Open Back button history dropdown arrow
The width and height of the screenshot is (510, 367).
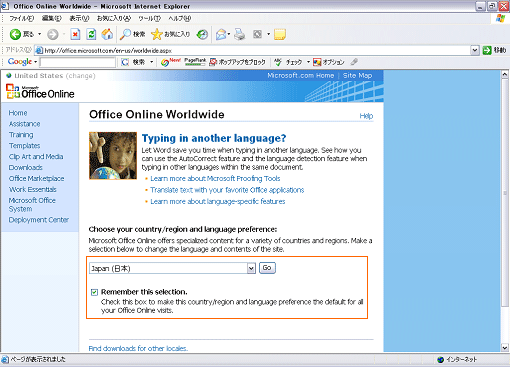point(39,34)
